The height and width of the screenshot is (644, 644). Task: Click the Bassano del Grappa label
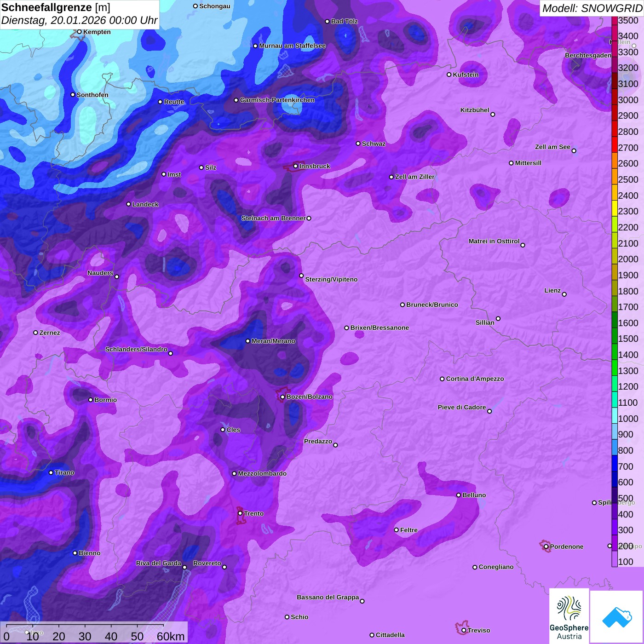328,597
